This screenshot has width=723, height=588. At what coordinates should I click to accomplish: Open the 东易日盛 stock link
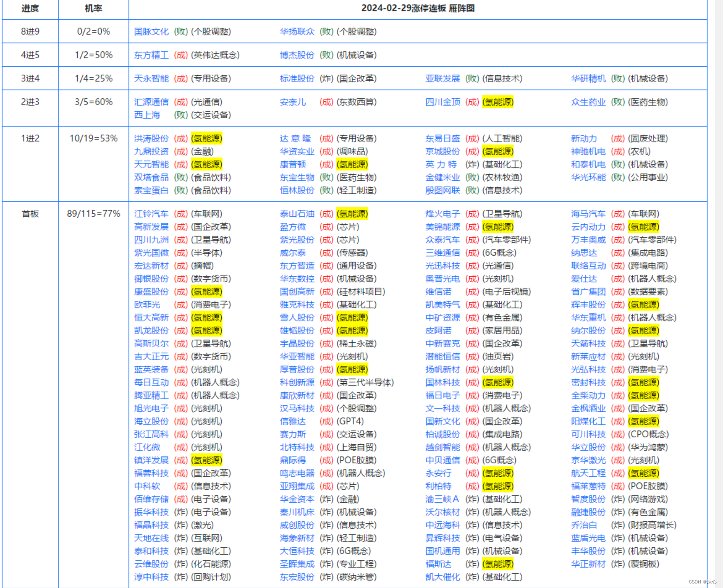tap(442, 139)
